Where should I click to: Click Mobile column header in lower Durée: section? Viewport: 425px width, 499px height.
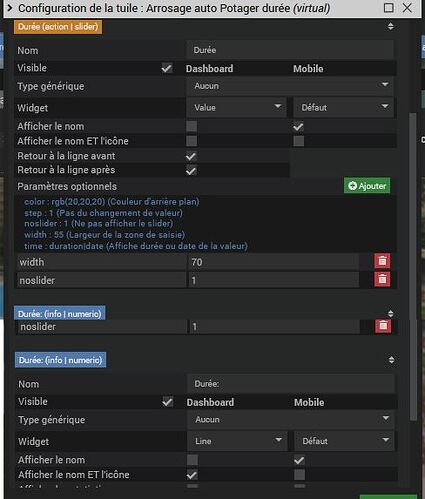(x=309, y=402)
